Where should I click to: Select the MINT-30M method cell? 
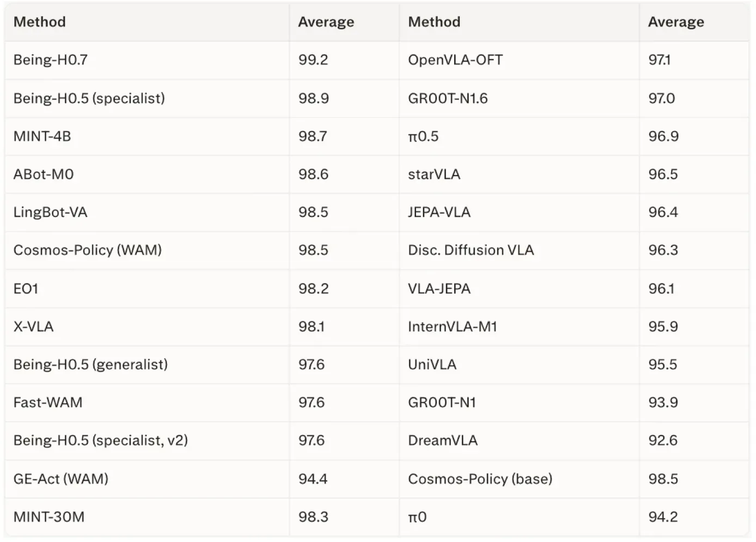coord(147,517)
